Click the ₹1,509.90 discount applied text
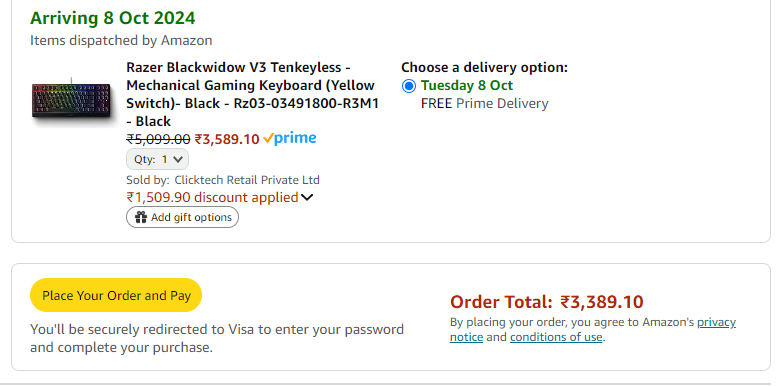Screen dimensions: 779x386 [x=212, y=197]
